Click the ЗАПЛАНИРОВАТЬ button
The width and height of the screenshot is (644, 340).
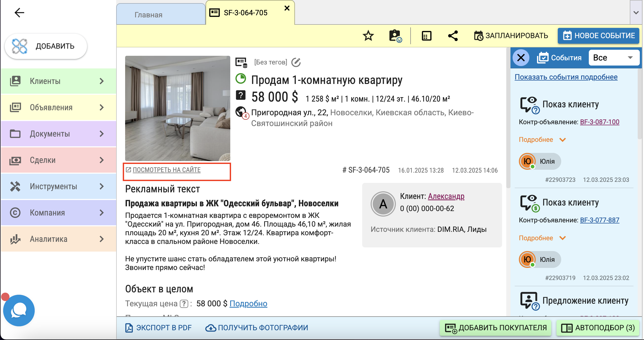pyautogui.click(x=511, y=36)
